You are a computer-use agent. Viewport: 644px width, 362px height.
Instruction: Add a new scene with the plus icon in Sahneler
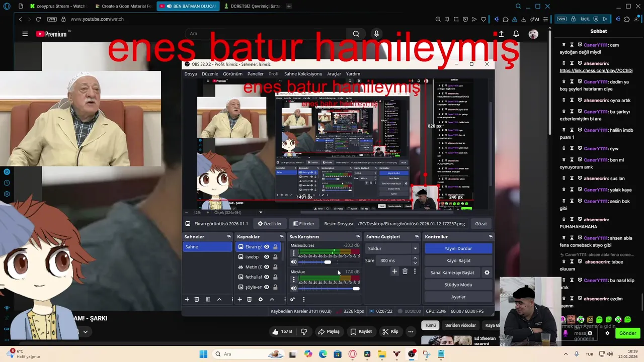187,299
